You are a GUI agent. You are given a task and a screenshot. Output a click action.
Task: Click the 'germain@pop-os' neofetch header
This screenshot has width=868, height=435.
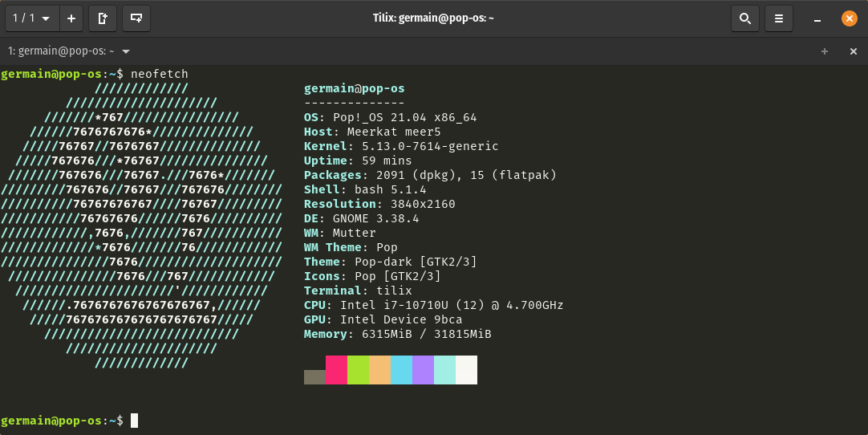355,88
